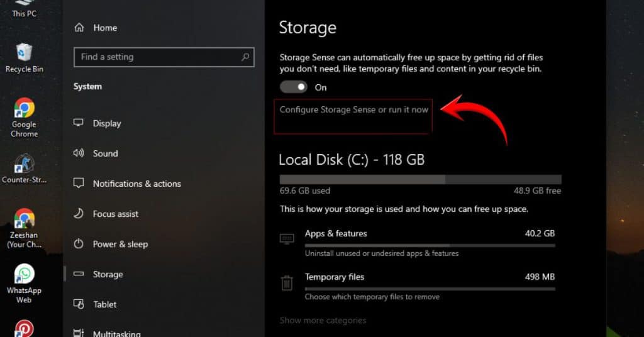Go to Multitasking settings

[x=116, y=333]
